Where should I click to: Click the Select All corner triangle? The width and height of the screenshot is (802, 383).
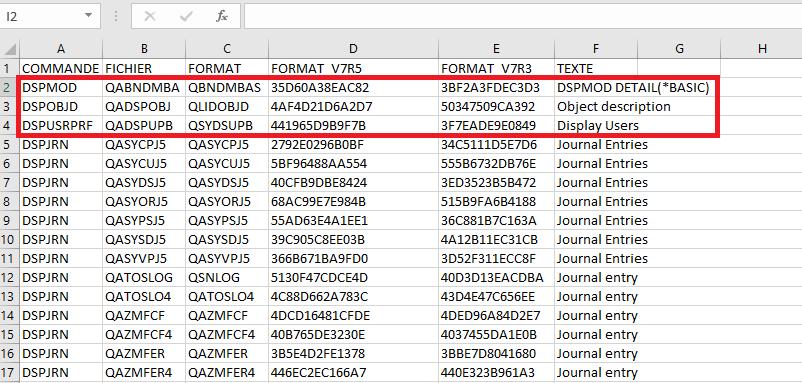pos(10,49)
